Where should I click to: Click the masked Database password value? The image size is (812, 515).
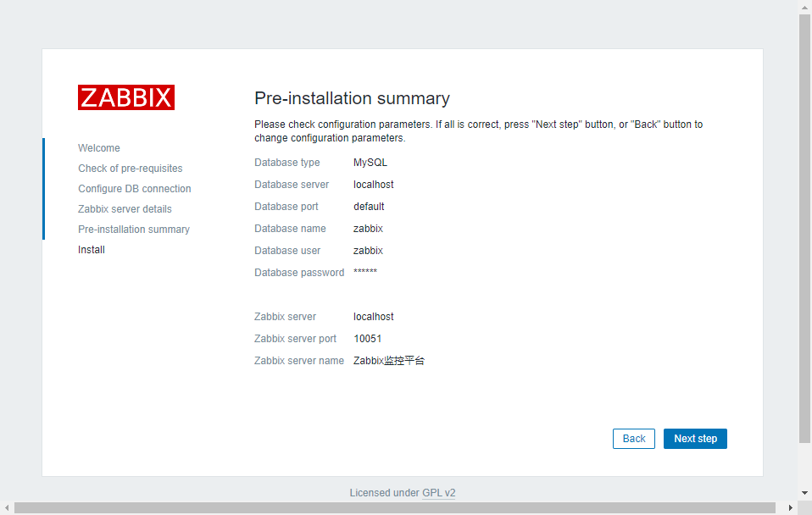365,272
